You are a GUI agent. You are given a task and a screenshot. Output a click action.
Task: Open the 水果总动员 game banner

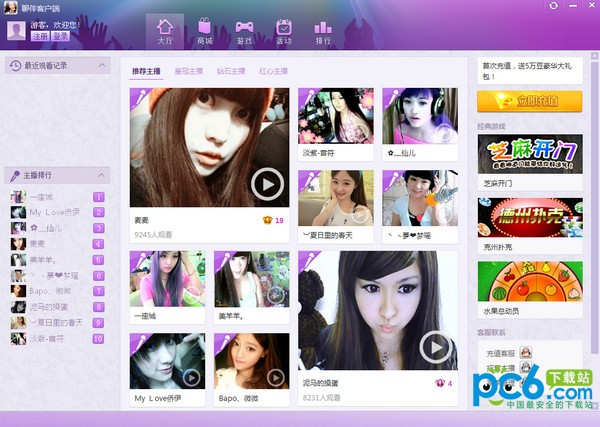(x=530, y=281)
